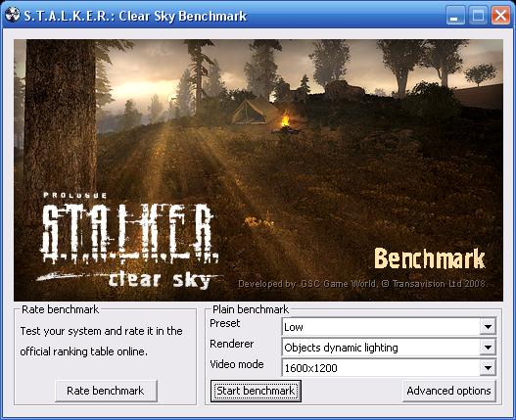The width and height of the screenshot is (516, 420).
Task: Expand the Video mode dropdown arrow
Action: tap(488, 368)
